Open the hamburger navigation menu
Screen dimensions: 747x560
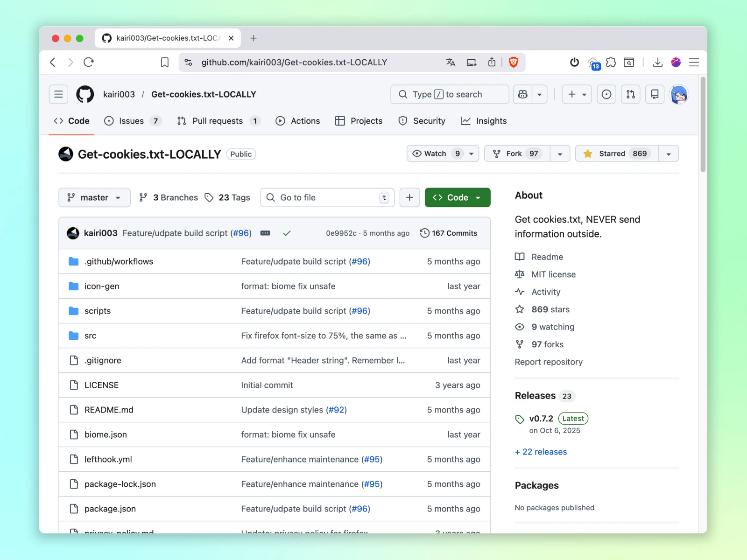pyautogui.click(x=58, y=94)
